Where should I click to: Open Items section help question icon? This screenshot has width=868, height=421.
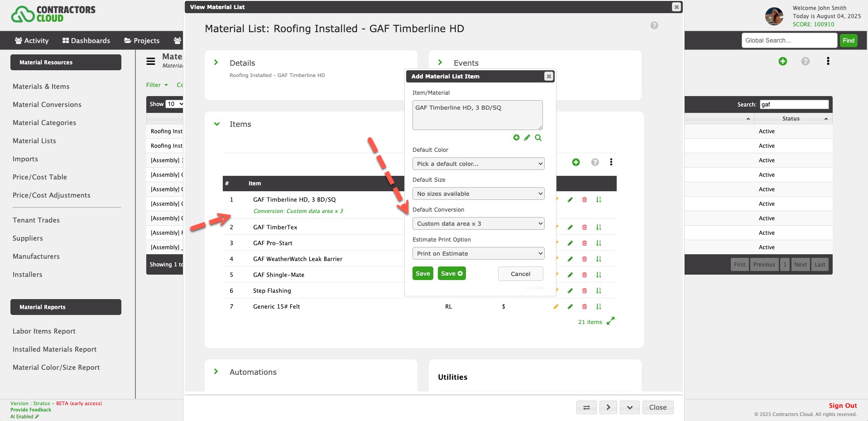pyautogui.click(x=595, y=162)
